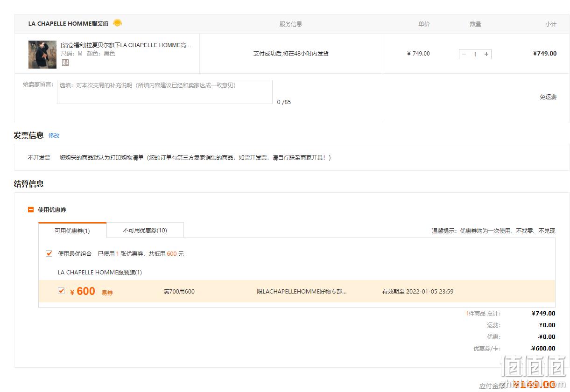Click the 尺码: M 颜色: 黑色 spec text
The width and height of the screenshot is (570, 392).
tap(88, 54)
